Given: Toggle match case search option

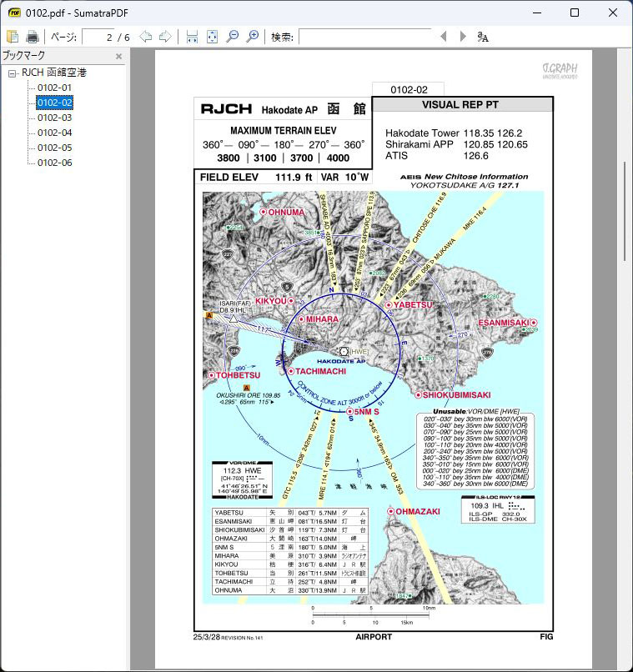Looking at the screenshot, I should (482, 37).
